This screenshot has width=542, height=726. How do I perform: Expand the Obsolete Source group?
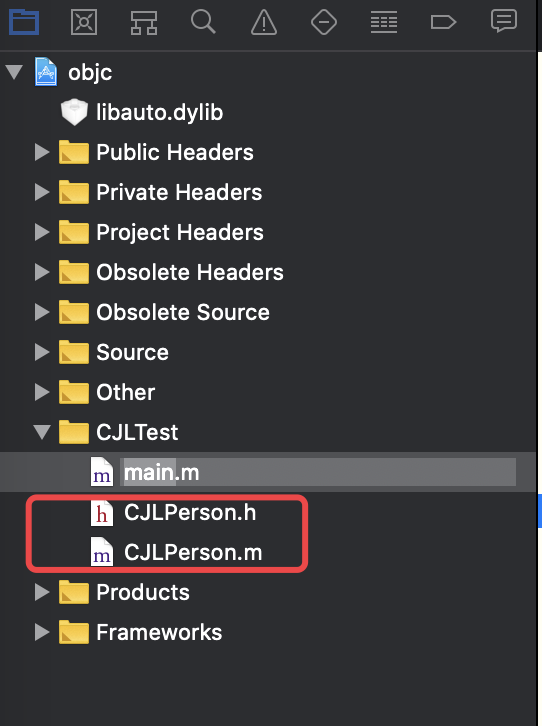coord(42,312)
